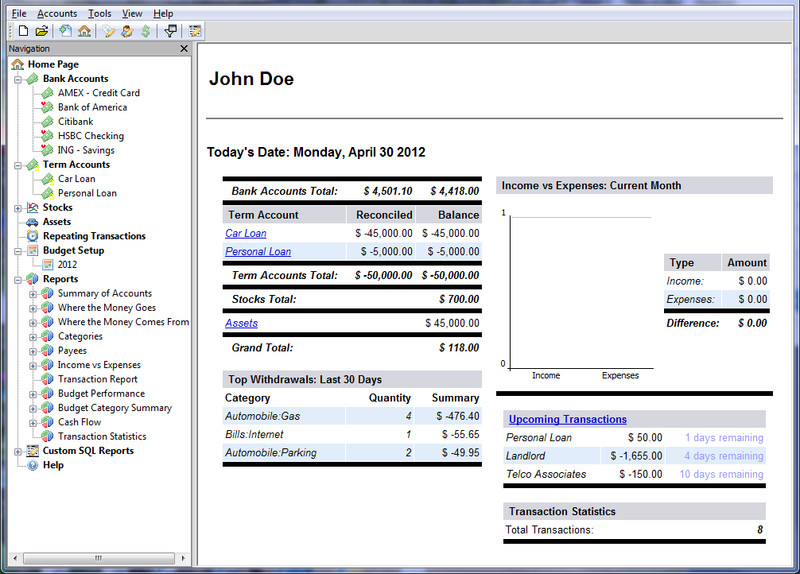The width and height of the screenshot is (800, 574).
Task: Click the Open Database folder icon
Action: point(42,31)
